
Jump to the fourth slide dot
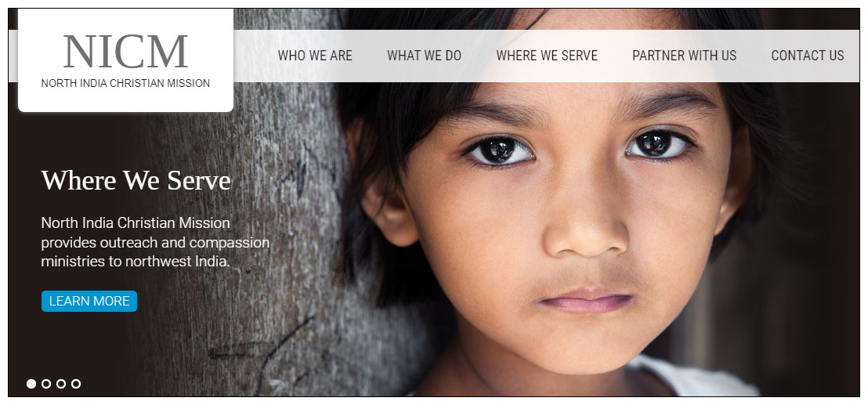pyautogui.click(x=77, y=383)
